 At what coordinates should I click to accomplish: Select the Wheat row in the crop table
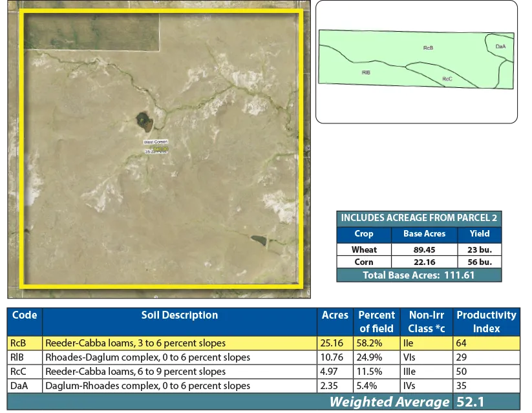(365, 249)
